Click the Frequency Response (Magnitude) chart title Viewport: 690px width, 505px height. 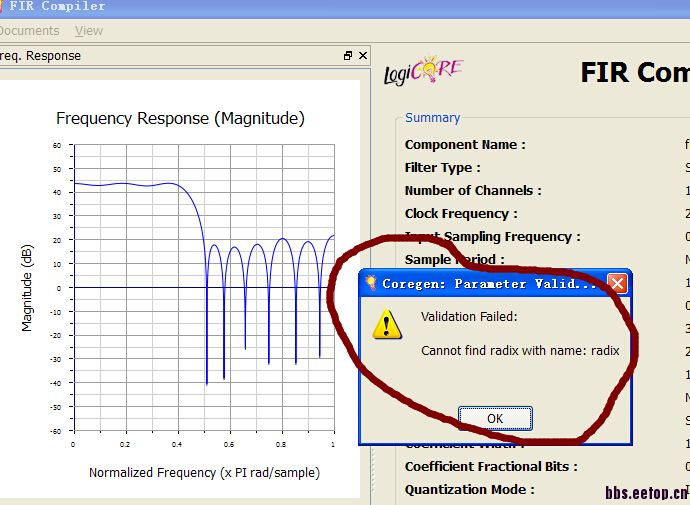click(x=180, y=118)
